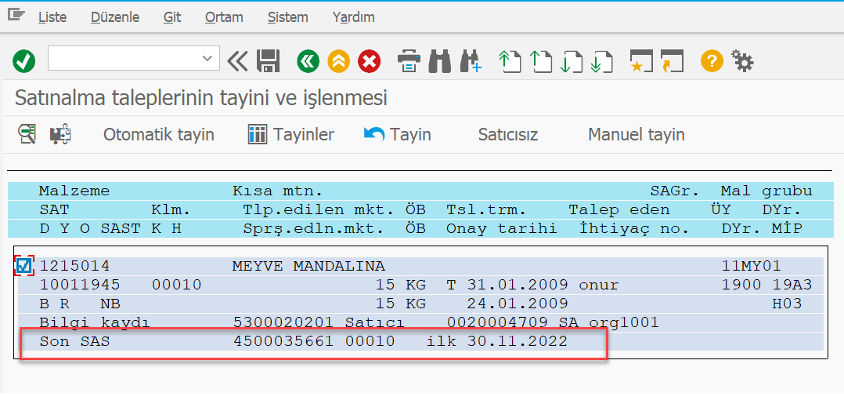Image resolution: width=844 pixels, height=394 pixels.
Task: Open the Tayinler overview button
Action: click(x=291, y=134)
